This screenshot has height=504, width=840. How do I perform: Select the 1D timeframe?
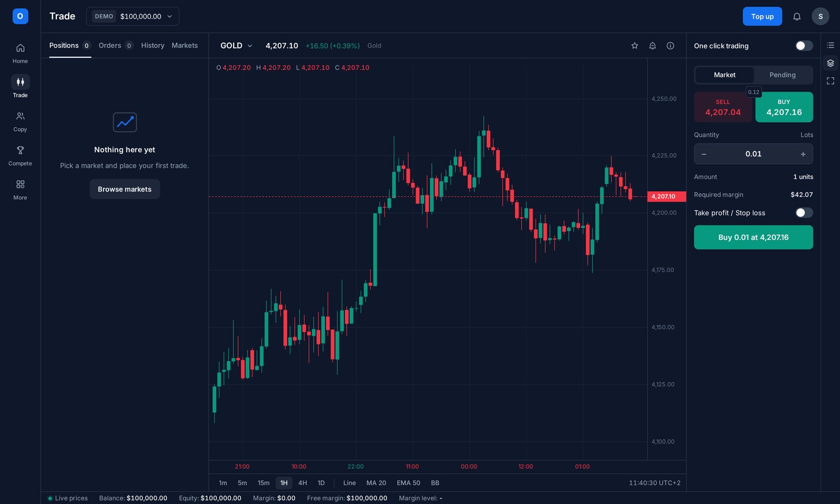pyautogui.click(x=321, y=483)
